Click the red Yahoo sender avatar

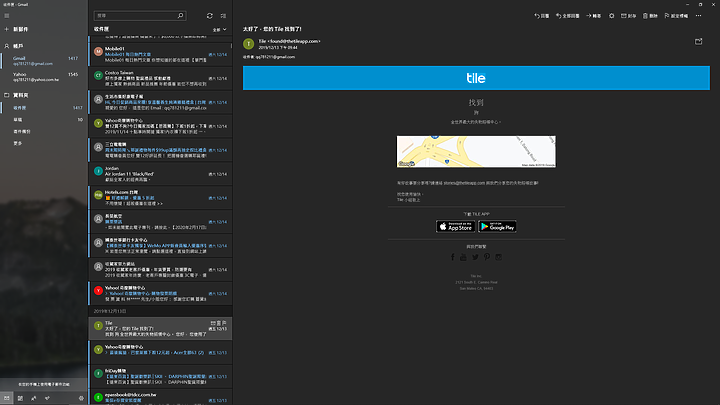[98, 290]
